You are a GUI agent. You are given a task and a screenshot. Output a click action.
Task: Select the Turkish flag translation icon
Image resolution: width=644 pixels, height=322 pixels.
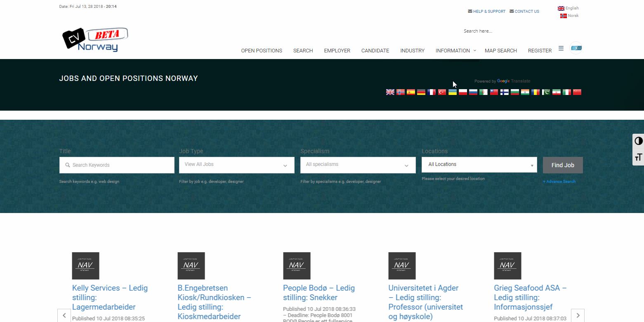point(442,92)
